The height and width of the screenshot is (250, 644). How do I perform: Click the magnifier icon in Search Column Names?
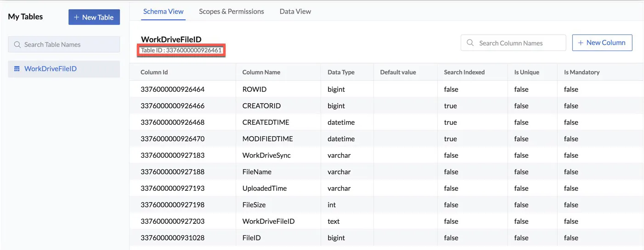pos(470,43)
